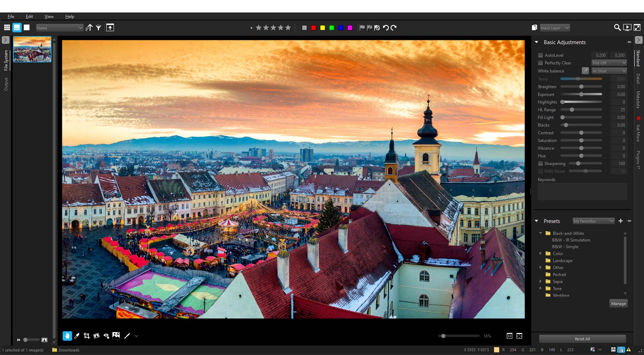
Task: Rotate image clockwise
Action: tap(393, 28)
